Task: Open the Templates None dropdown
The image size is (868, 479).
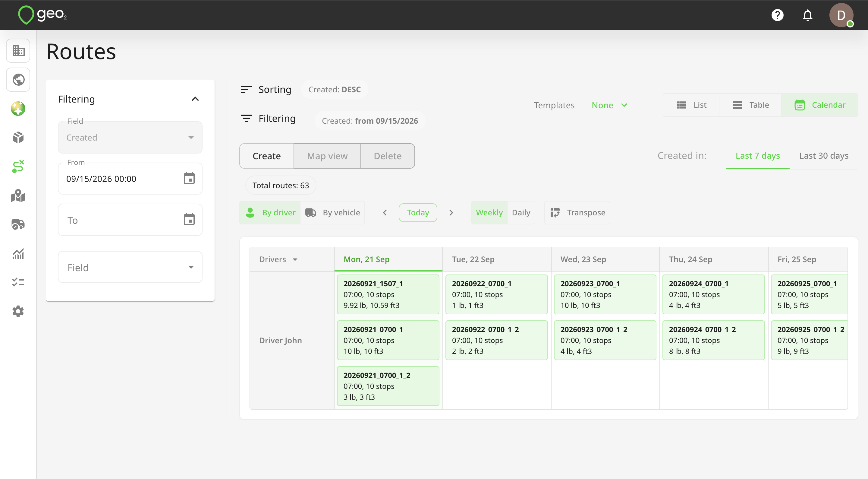Action: click(x=609, y=105)
